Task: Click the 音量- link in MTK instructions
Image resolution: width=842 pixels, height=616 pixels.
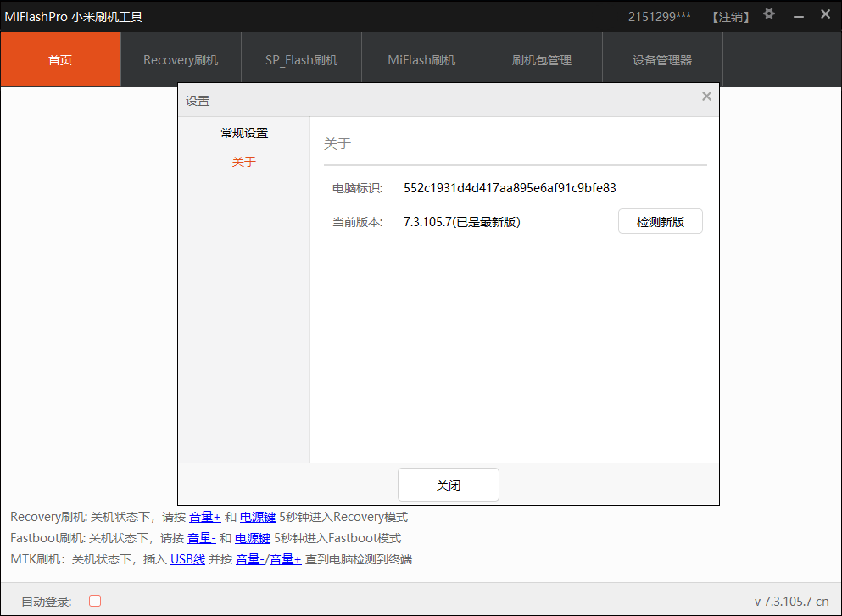Action: (x=256, y=559)
